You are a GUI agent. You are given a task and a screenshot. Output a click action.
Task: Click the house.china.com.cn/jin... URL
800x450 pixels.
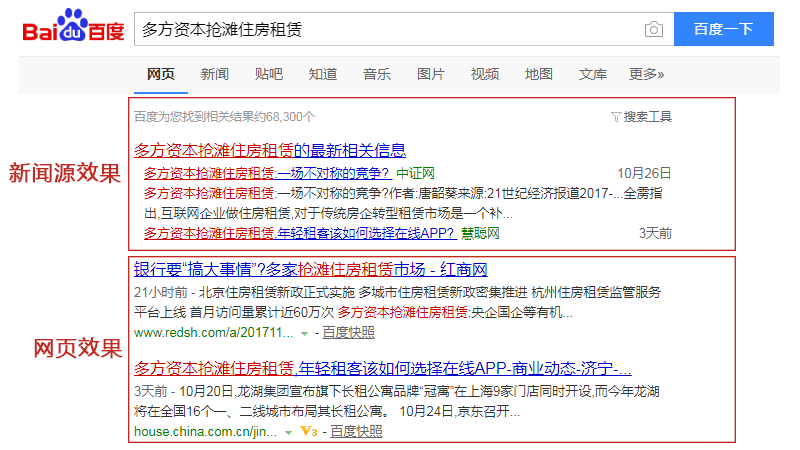point(205,432)
